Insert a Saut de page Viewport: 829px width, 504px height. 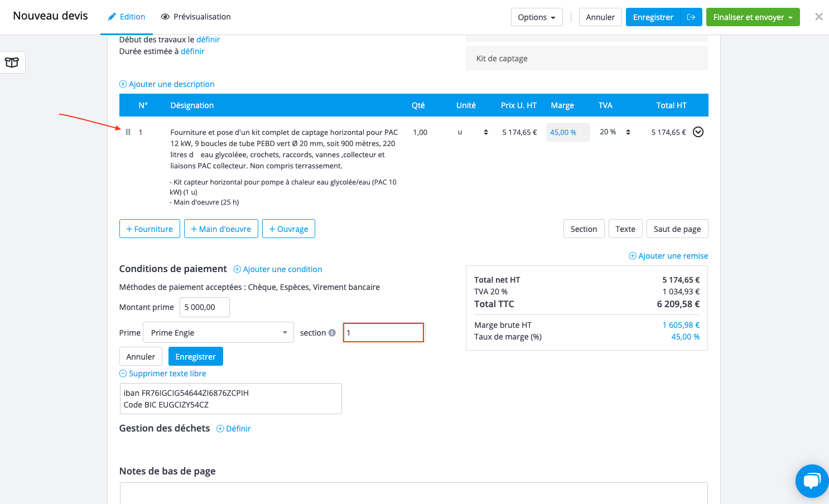pos(677,229)
